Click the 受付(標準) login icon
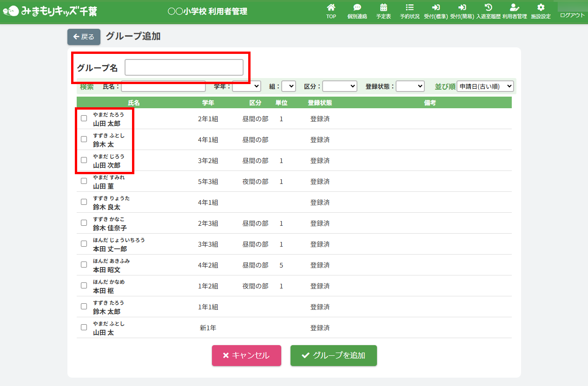This screenshot has height=386, width=588. tap(436, 8)
